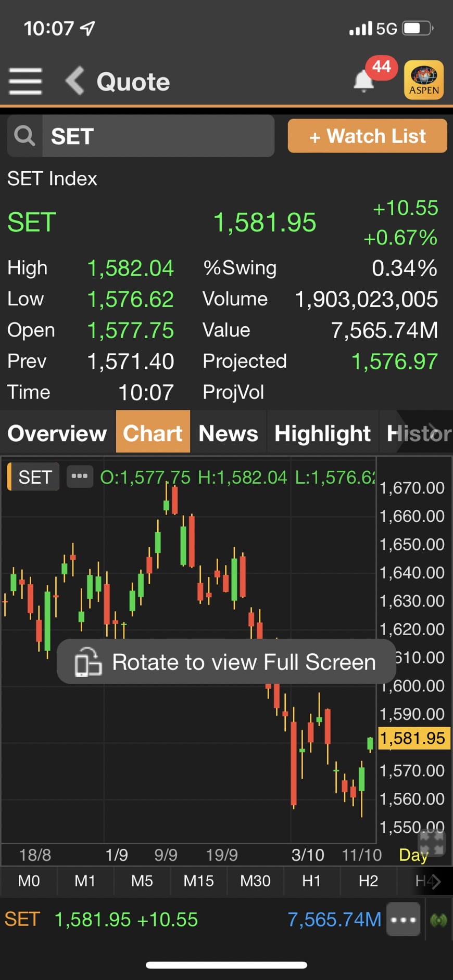
Task: Tap the Open value 1,577.75
Action: [130, 330]
